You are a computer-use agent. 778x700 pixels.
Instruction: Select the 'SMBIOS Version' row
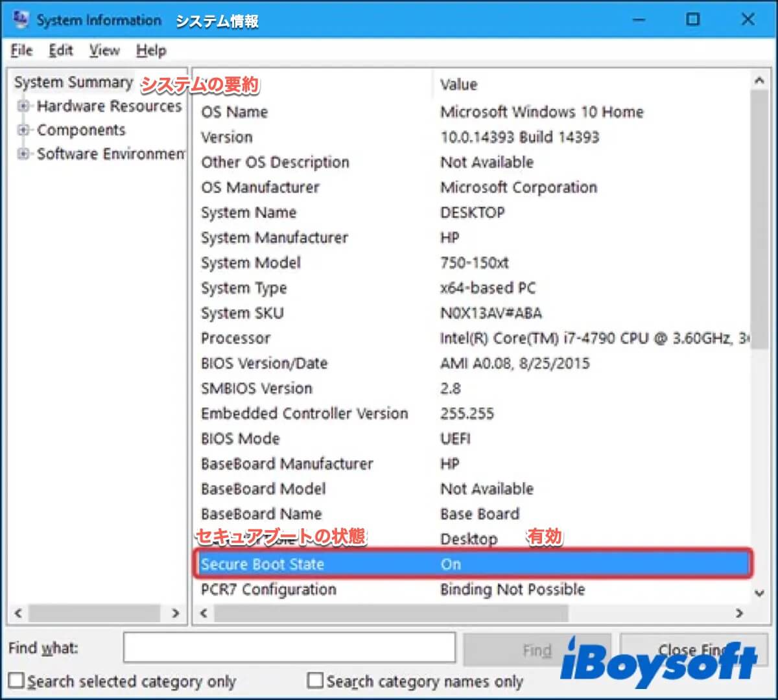pyautogui.click(x=473, y=388)
